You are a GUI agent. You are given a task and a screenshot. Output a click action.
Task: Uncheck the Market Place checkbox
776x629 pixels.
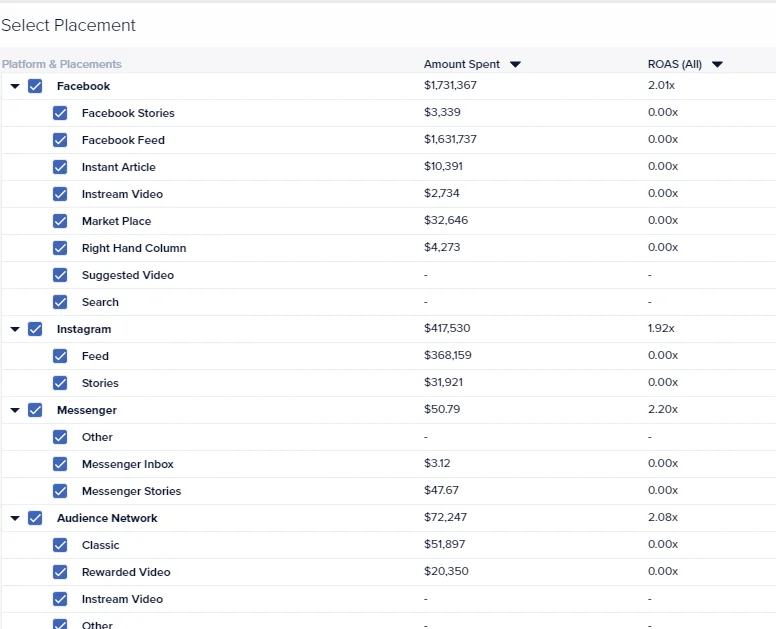click(x=60, y=221)
